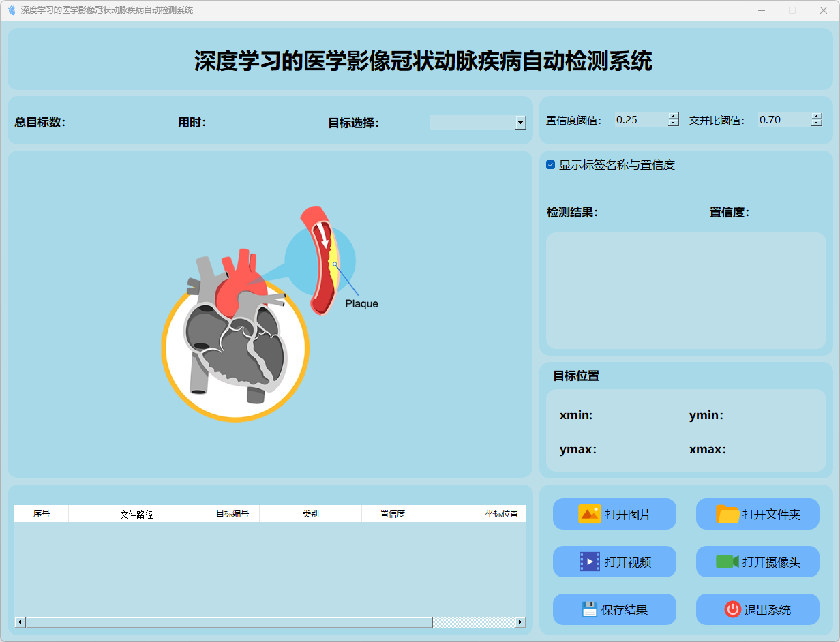
Task: Click the green camera icon for 打开摄像头
Action: [727, 562]
